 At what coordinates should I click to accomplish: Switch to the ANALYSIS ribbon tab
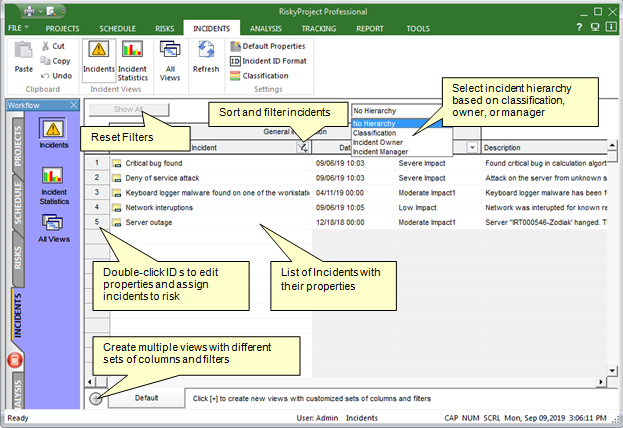265,29
